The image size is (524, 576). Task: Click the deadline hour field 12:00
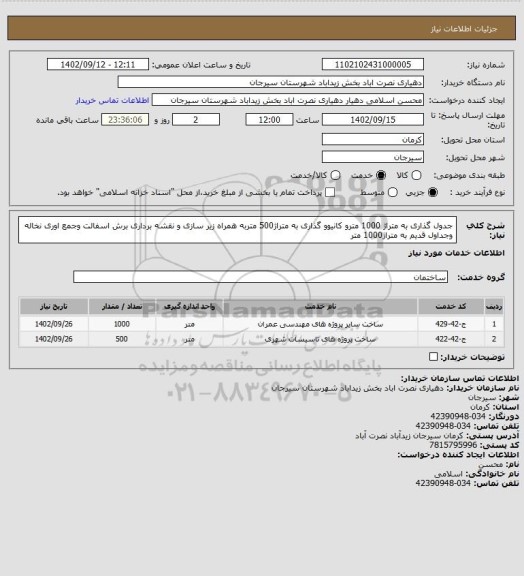point(269,120)
